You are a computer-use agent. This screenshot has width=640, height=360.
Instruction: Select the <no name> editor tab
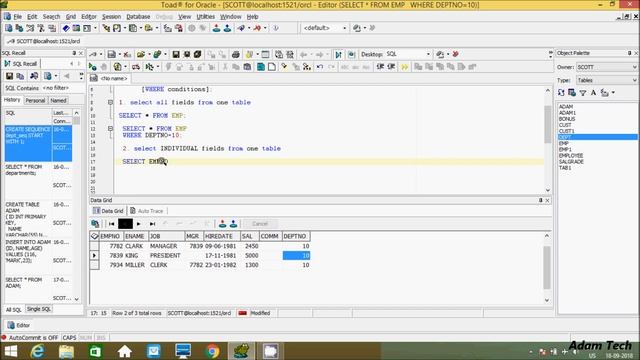click(x=109, y=78)
